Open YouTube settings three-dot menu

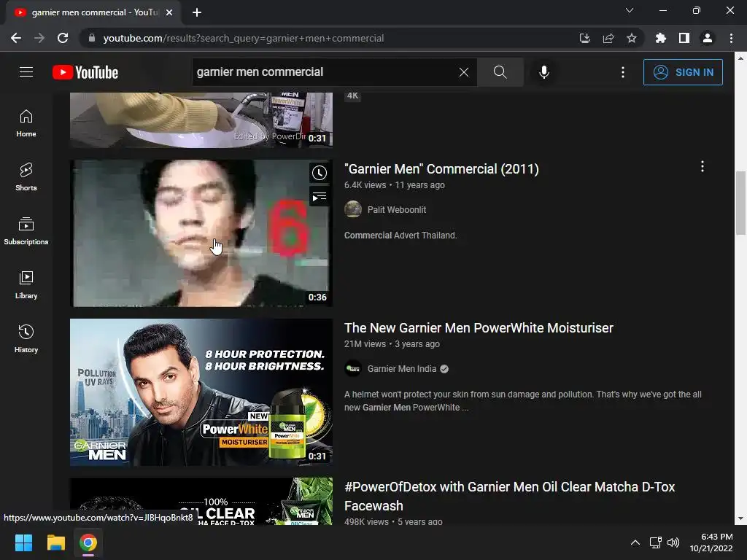[x=623, y=72]
